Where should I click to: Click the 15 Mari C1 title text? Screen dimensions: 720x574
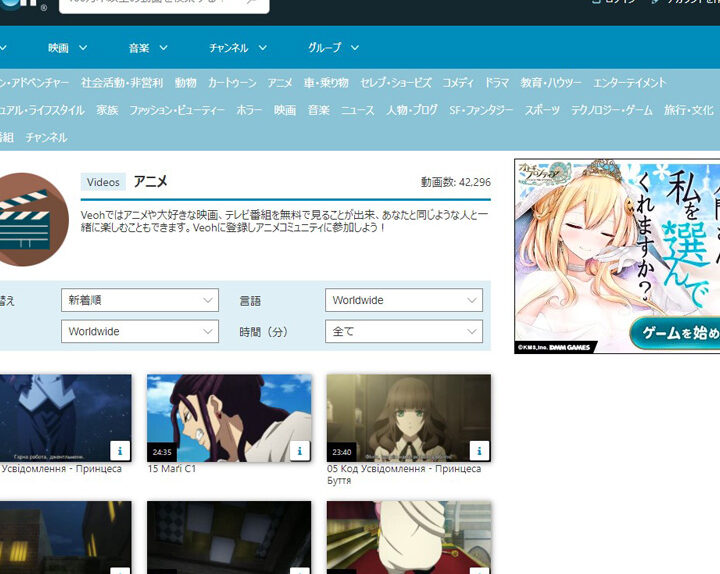tap(172, 469)
